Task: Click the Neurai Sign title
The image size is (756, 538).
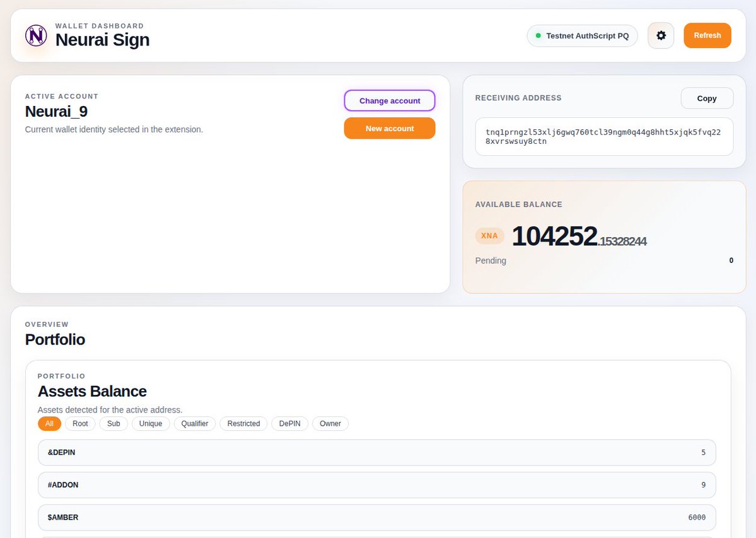Action: 102,40
